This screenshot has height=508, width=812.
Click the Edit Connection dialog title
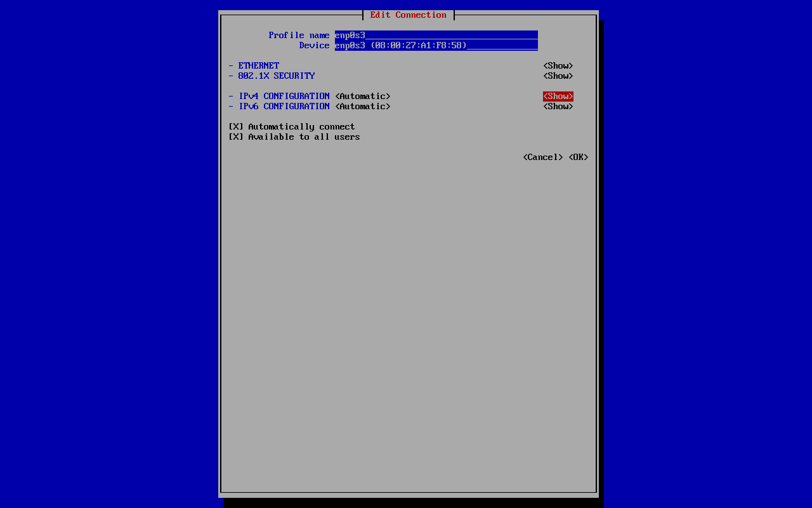tap(408, 15)
